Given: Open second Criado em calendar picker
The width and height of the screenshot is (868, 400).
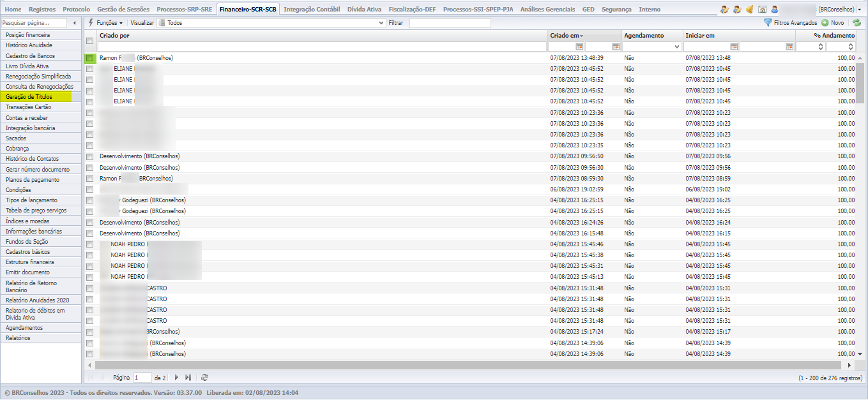Looking at the screenshot, I should [616, 47].
